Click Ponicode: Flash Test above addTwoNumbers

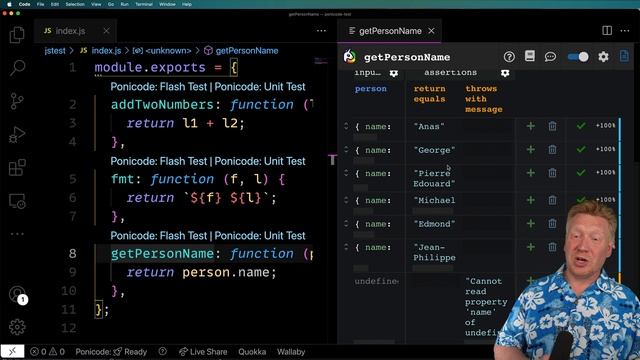(159, 87)
